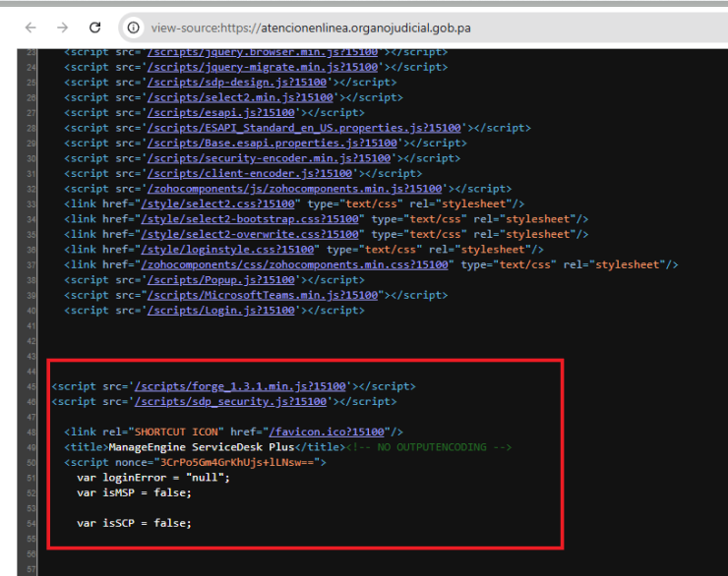Open the /scripts/Login.js link
The width and height of the screenshot is (728, 576).
pos(221,311)
